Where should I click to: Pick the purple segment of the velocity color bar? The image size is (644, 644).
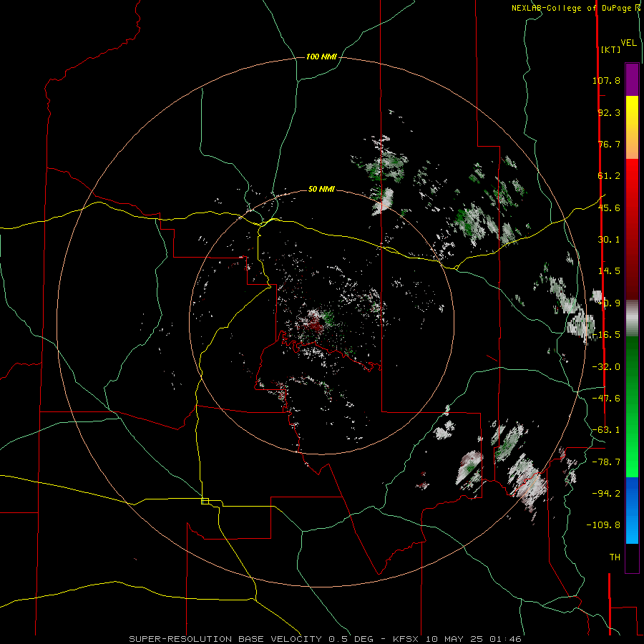(x=632, y=79)
